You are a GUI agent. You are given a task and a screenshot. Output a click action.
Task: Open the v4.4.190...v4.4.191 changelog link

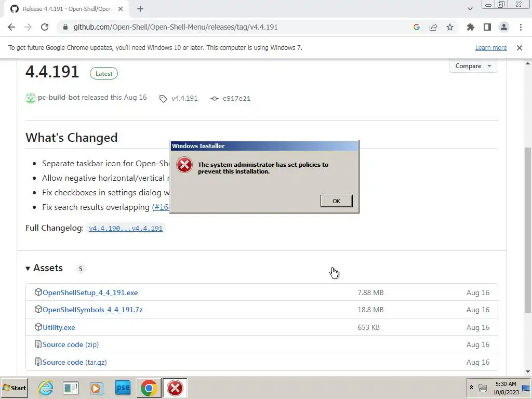click(x=126, y=229)
